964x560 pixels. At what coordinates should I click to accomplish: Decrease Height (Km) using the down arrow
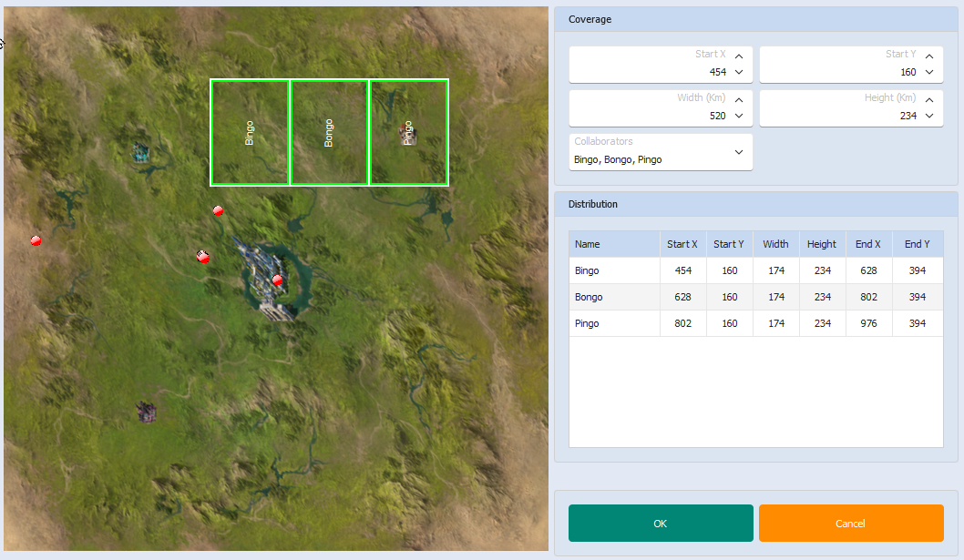pyautogui.click(x=929, y=116)
